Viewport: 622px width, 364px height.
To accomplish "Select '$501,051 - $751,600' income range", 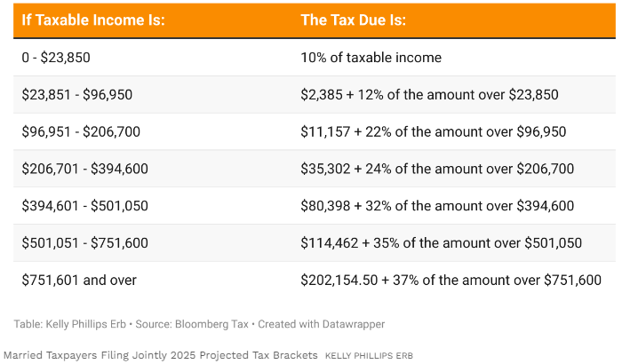I will click(85, 243).
